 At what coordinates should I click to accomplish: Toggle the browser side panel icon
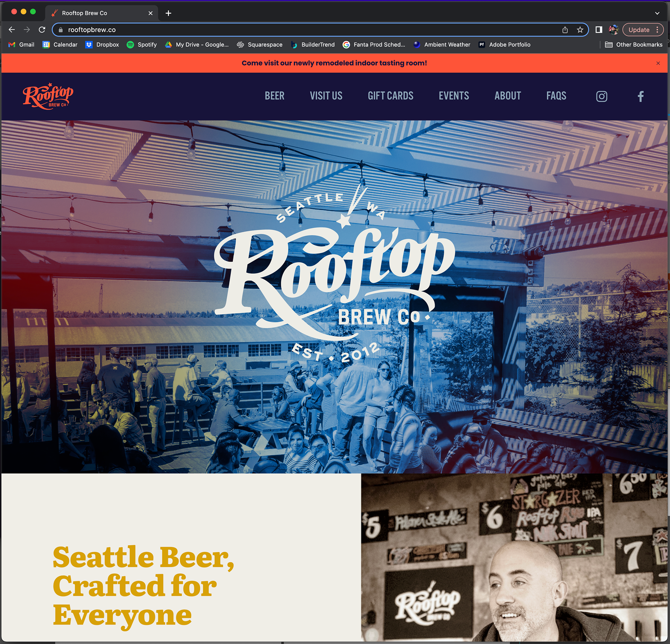click(599, 30)
